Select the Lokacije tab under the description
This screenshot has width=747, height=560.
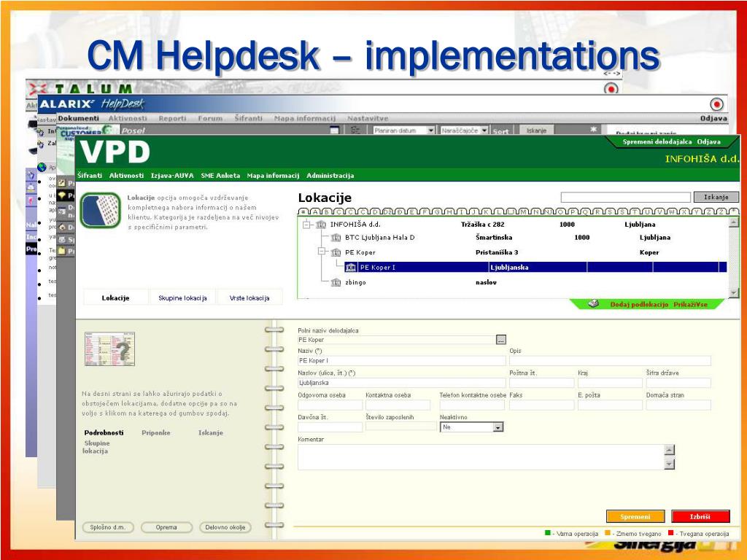(x=116, y=298)
